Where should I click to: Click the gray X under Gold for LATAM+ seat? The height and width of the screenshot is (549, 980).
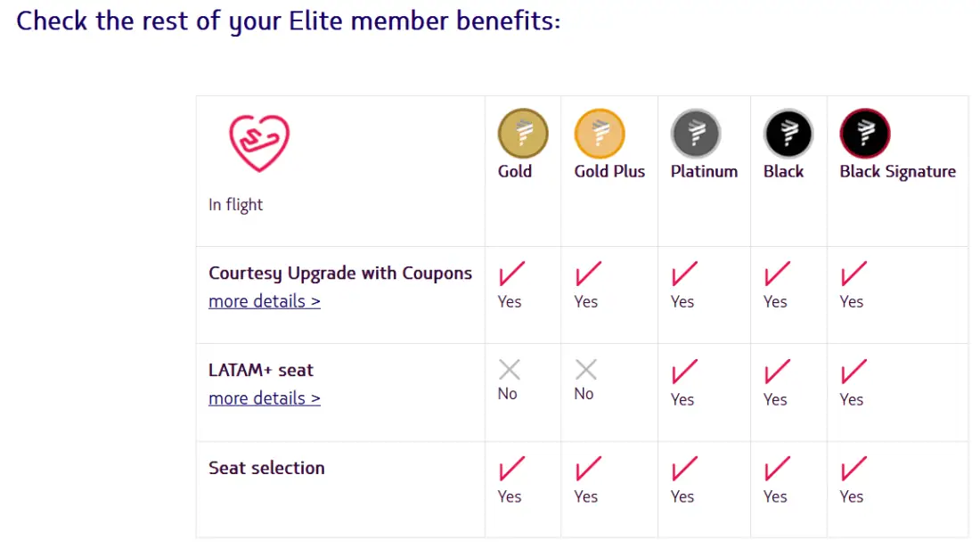(510, 370)
